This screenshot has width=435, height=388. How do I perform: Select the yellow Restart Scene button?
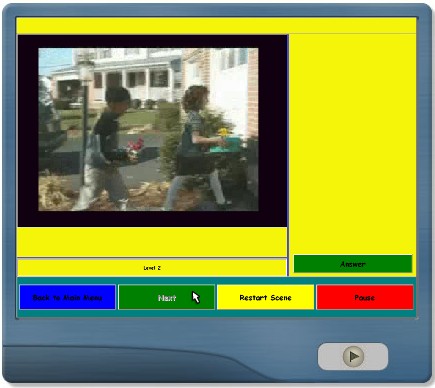[x=265, y=297]
